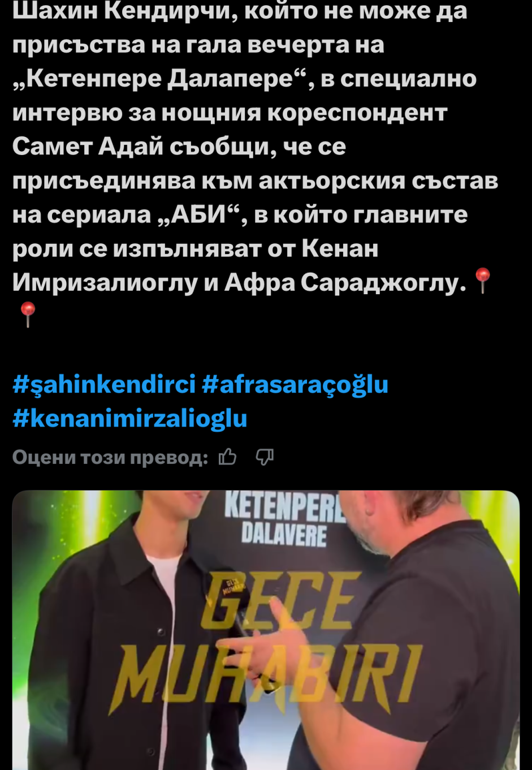This screenshot has height=770, width=532.
Task: Select the name 'Кенан Имризалиоглу' in the post
Action: [195, 265]
